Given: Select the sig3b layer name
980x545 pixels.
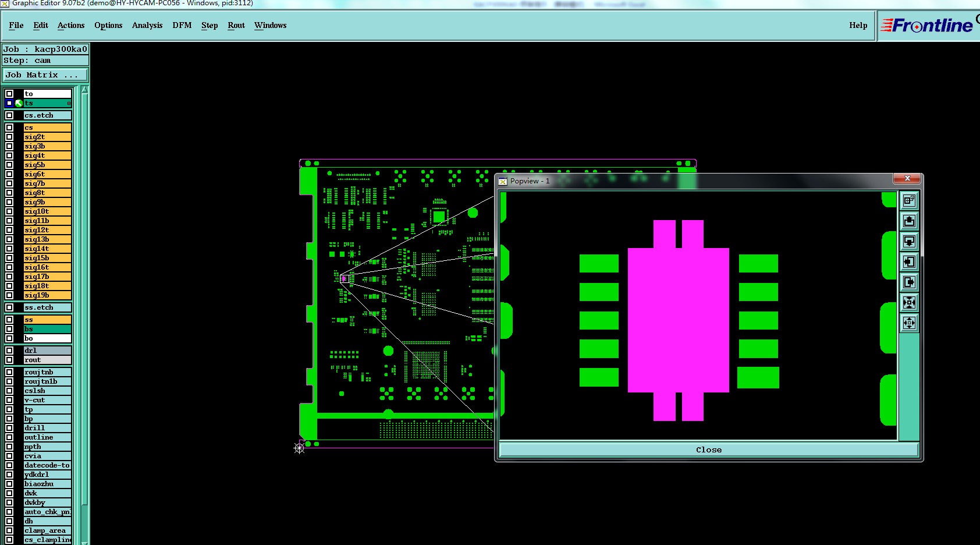Looking at the screenshot, I should pyautogui.click(x=47, y=146).
